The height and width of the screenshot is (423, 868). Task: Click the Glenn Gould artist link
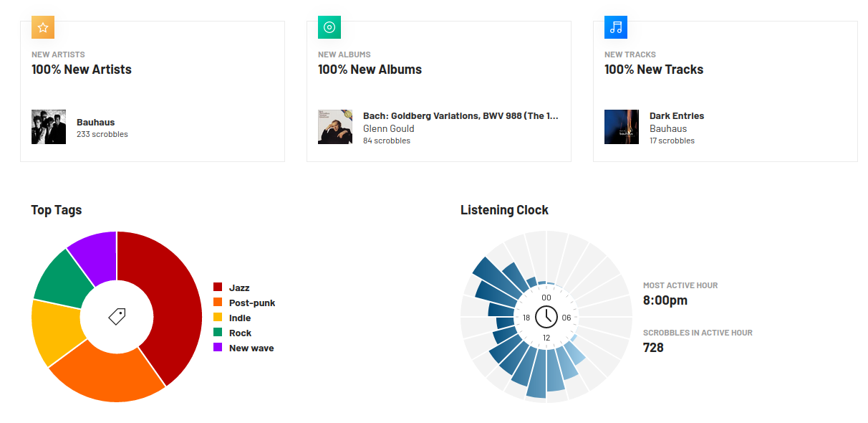pyautogui.click(x=389, y=128)
